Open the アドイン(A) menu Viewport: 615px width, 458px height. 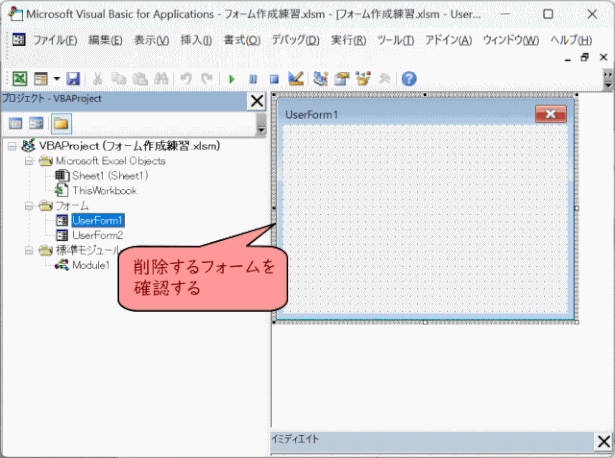tap(448, 40)
